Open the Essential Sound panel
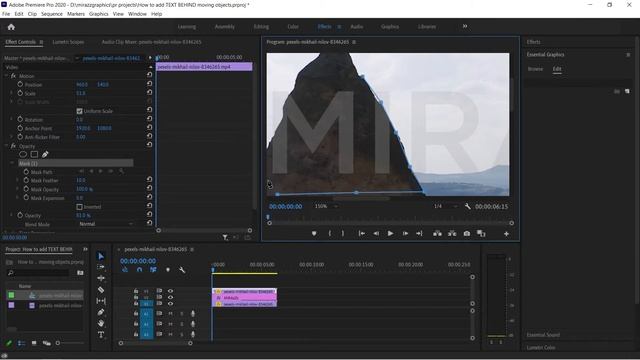 [x=543, y=335]
